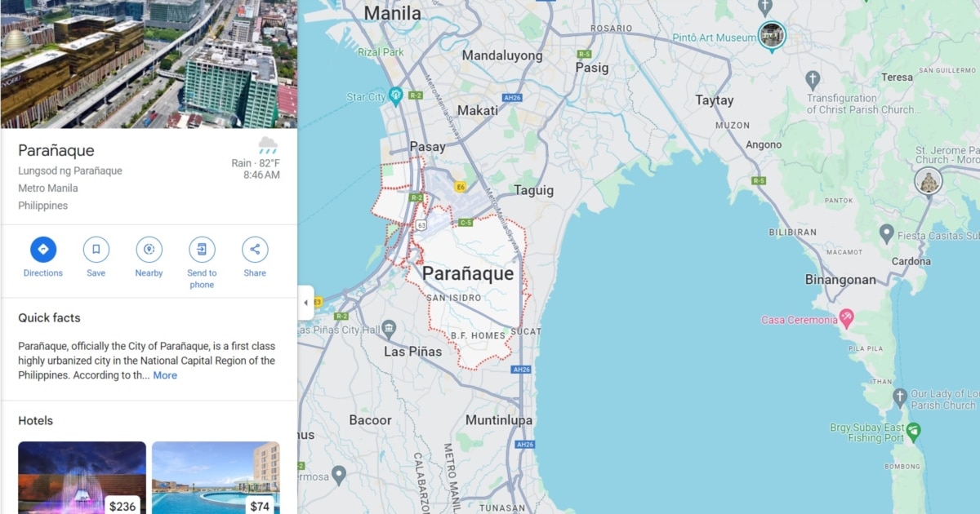Open Nearby search icon

(149, 250)
